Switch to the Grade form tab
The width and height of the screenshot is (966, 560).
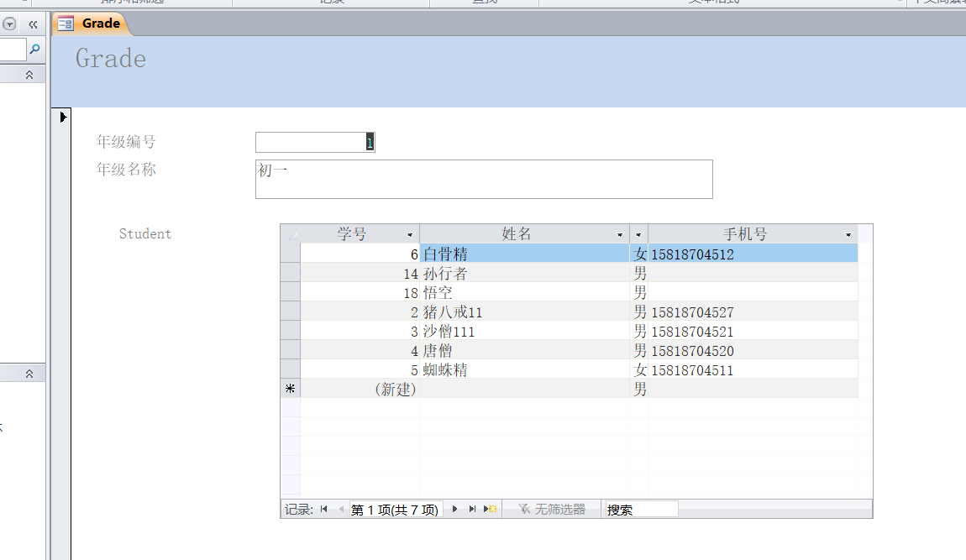click(x=92, y=24)
